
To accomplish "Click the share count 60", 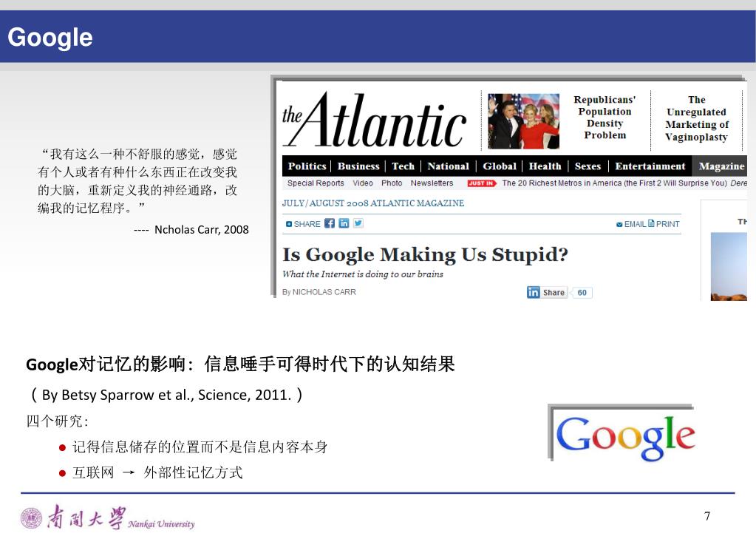I will coord(582,292).
